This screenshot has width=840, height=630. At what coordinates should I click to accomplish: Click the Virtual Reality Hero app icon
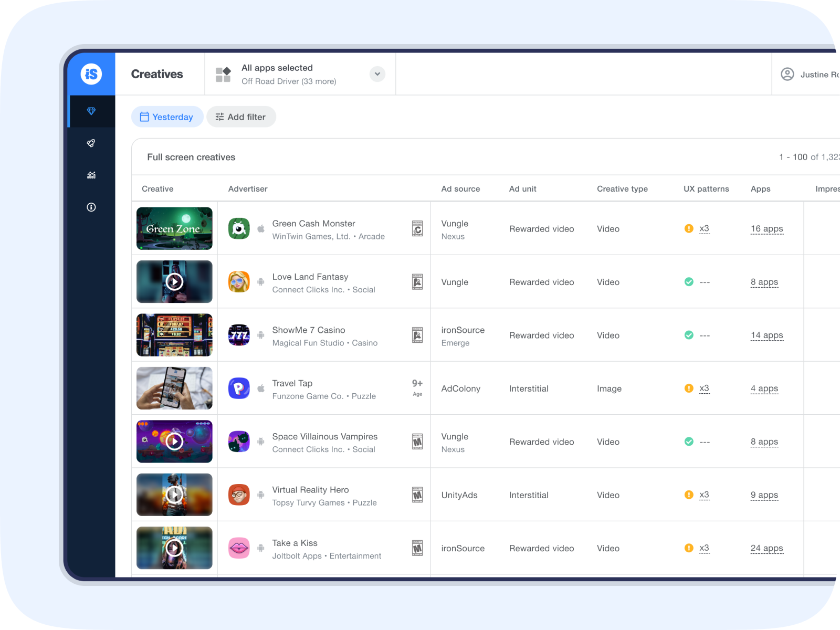pos(239,495)
